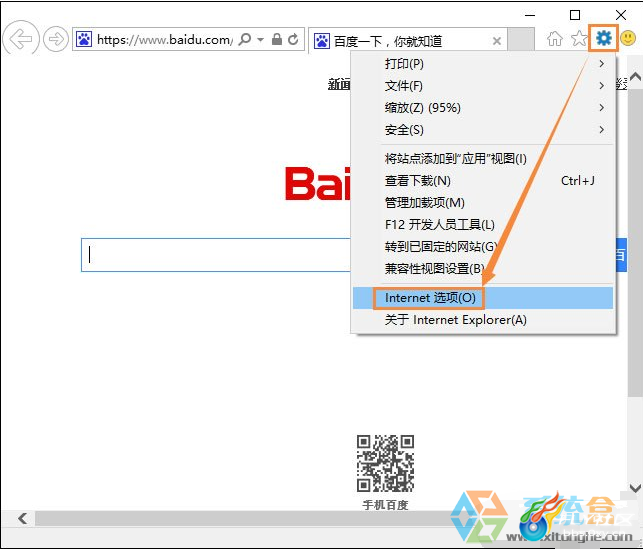Select the 百度一下，你就知道 tab
Screen dimensions: 643x549
[408, 41]
